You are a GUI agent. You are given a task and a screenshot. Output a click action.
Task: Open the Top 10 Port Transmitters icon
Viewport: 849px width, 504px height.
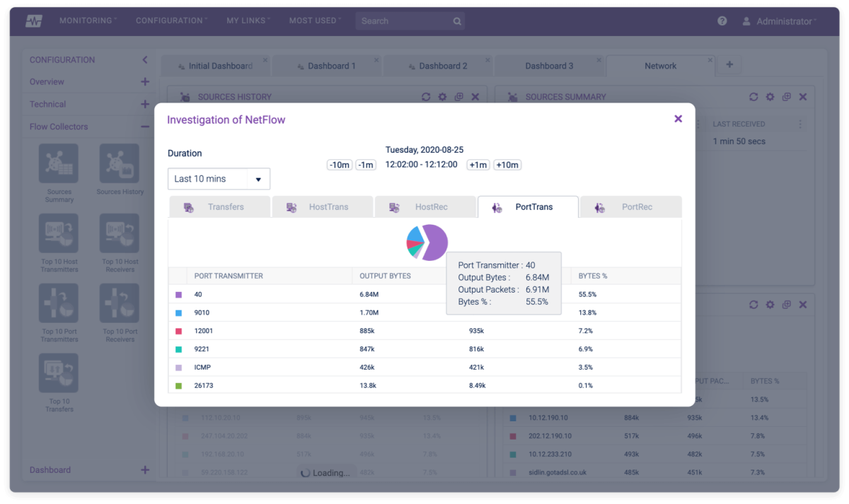(x=59, y=303)
